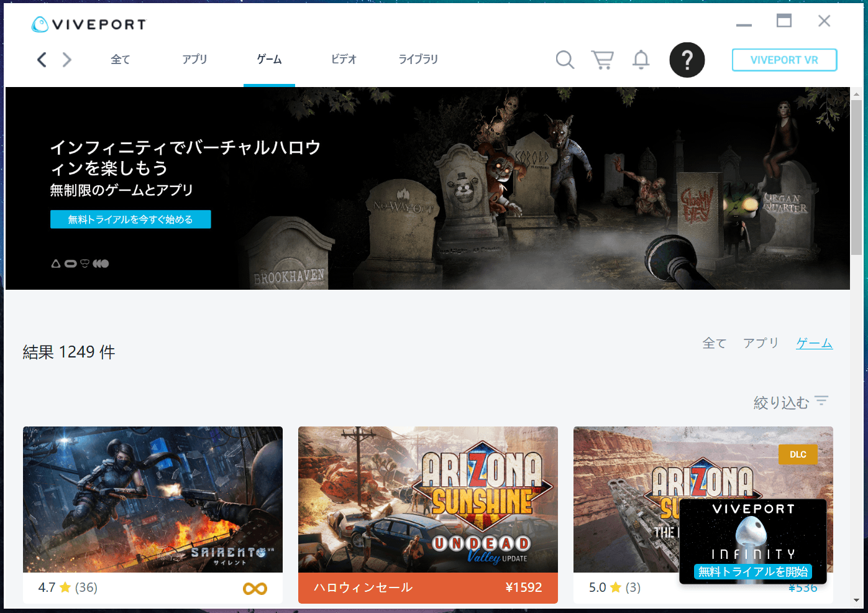
Task: Filter results by ゲーム link
Action: [x=815, y=343]
